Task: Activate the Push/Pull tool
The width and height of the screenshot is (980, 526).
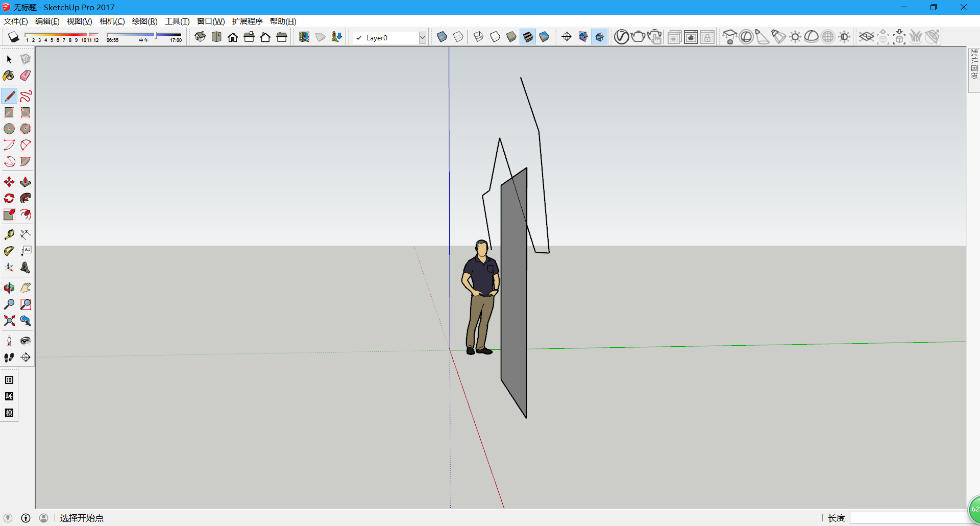Action: (26, 182)
